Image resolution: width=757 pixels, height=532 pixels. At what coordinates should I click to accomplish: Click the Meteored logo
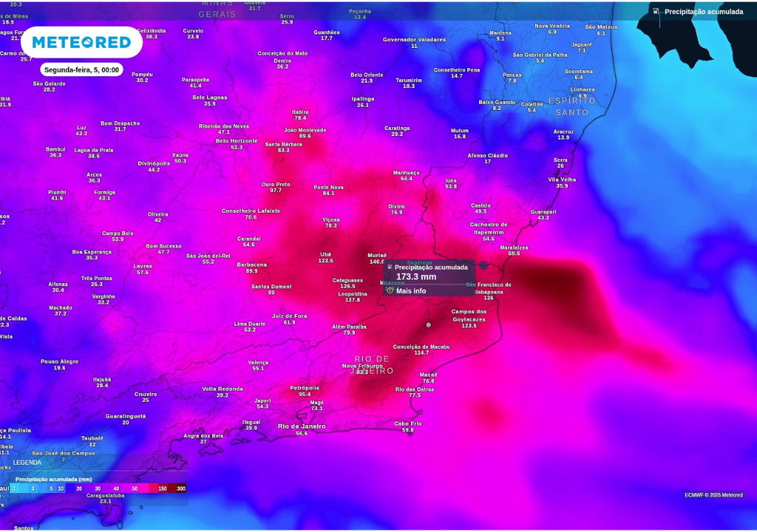[x=81, y=42]
